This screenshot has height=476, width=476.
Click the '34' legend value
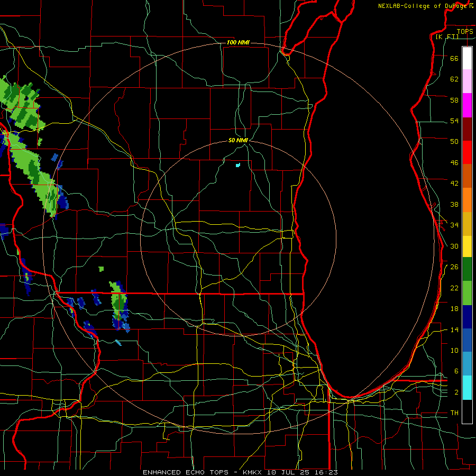454,225
